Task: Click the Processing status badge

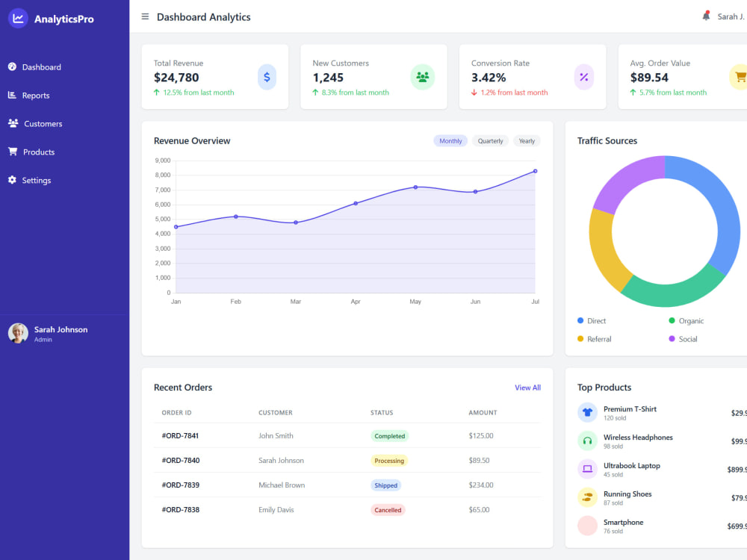Action: click(x=389, y=461)
